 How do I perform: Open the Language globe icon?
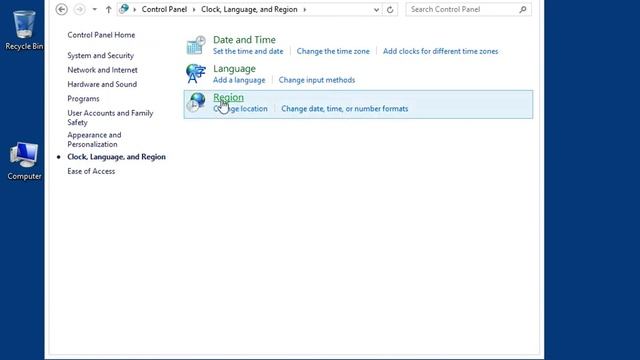point(196,74)
